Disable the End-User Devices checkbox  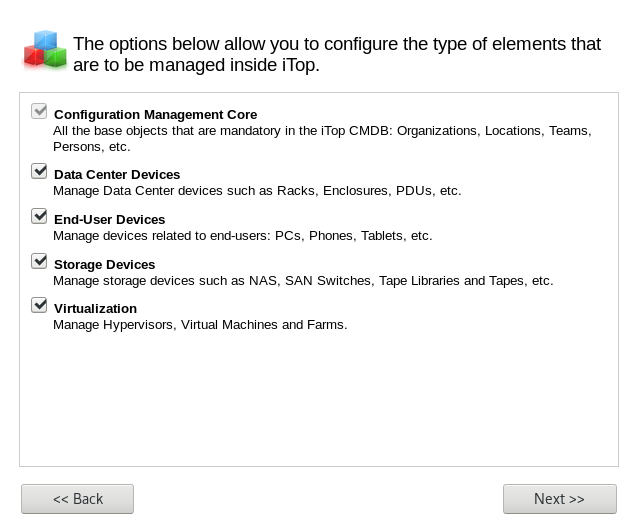[x=40, y=216]
